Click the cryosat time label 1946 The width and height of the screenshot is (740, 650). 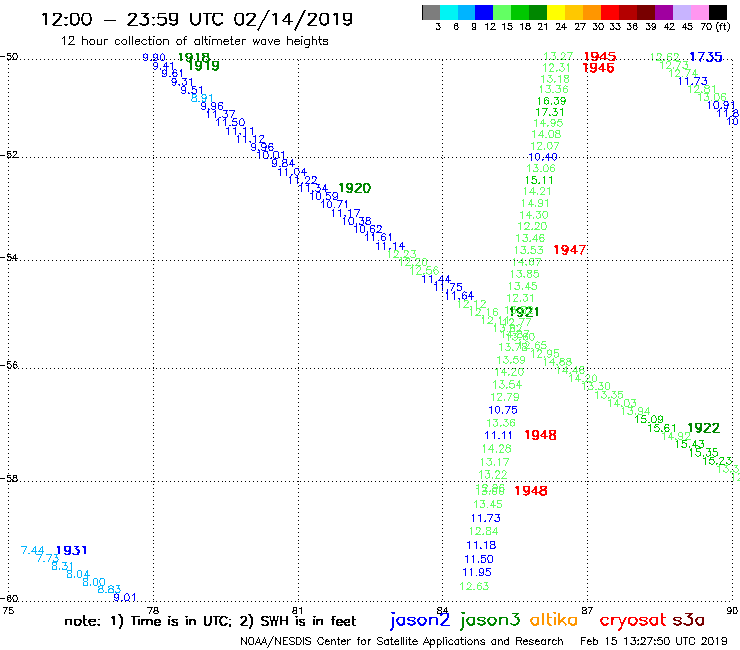pyautogui.click(x=598, y=68)
